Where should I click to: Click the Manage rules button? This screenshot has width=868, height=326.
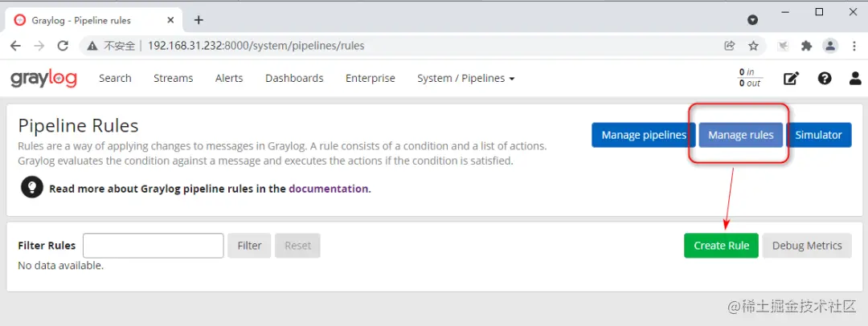741,135
